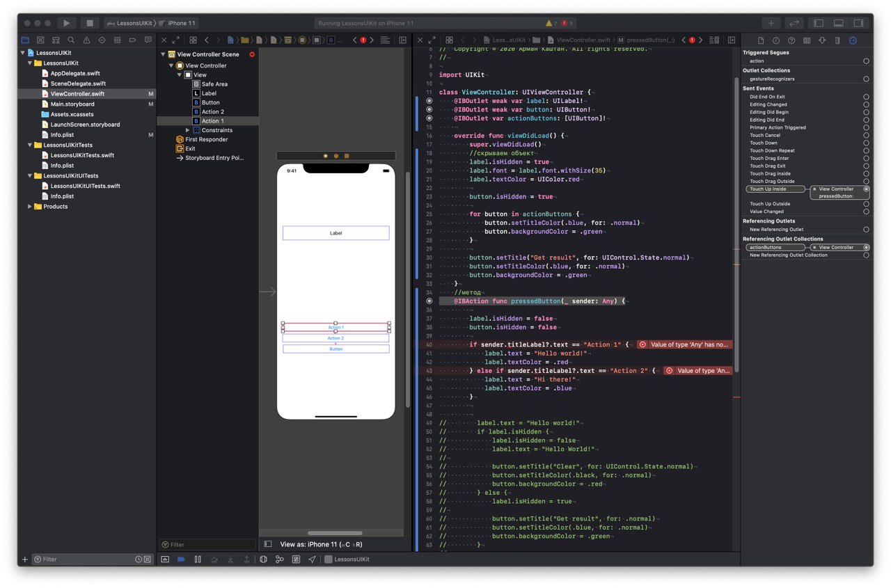Viewport: 891px width, 588px height.
Task: Remove the Touch Up Inside connection
Action: click(x=815, y=189)
